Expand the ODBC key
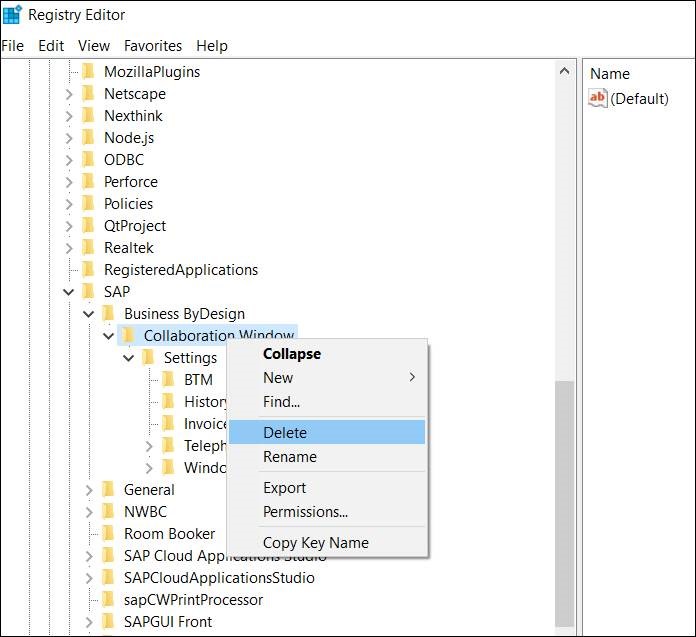Screen dimensions: 696x637 [x=69, y=160]
